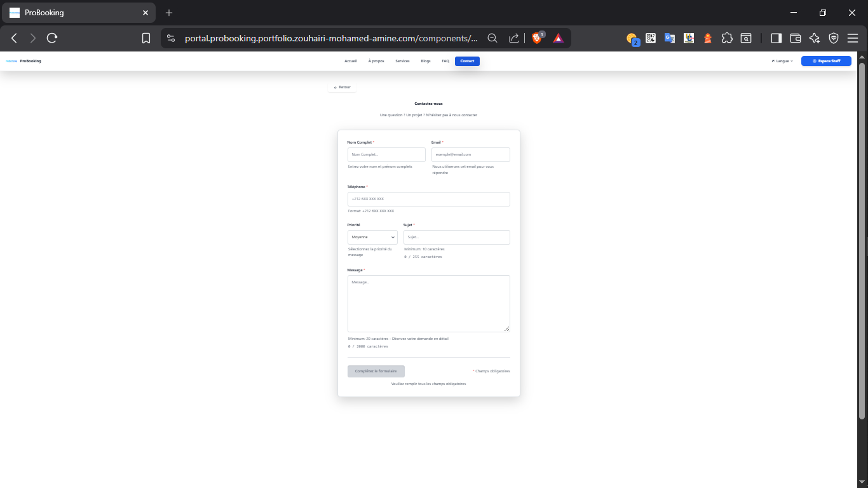This screenshot has width=868, height=488.
Task: Open the QR code extension
Action: click(x=651, y=38)
